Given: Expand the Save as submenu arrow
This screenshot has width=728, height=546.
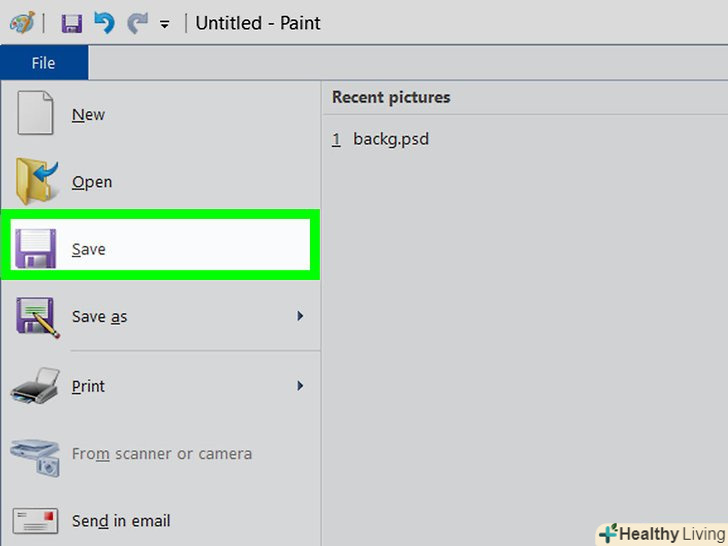Looking at the screenshot, I should point(299,317).
